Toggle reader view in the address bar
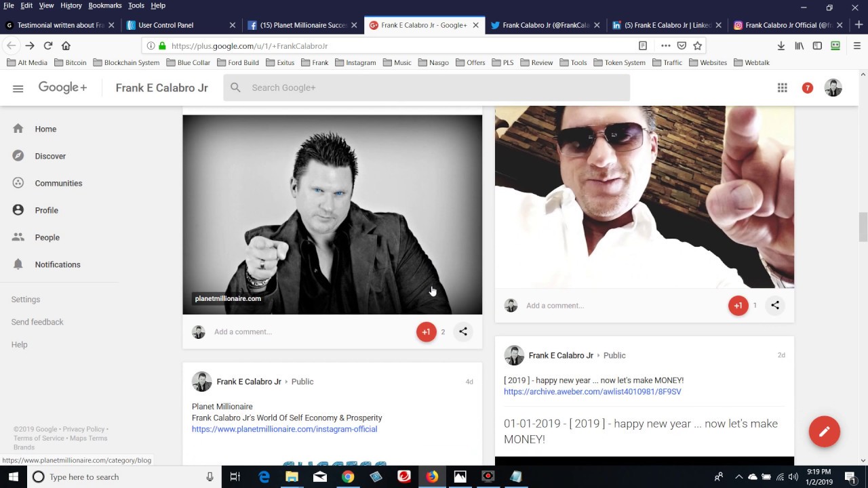The height and width of the screenshot is (488, 868). coord(643,45)
